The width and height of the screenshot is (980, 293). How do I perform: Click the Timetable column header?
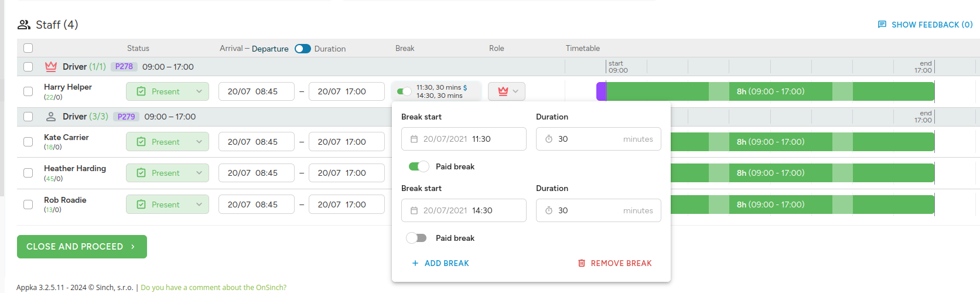(583, 48)
